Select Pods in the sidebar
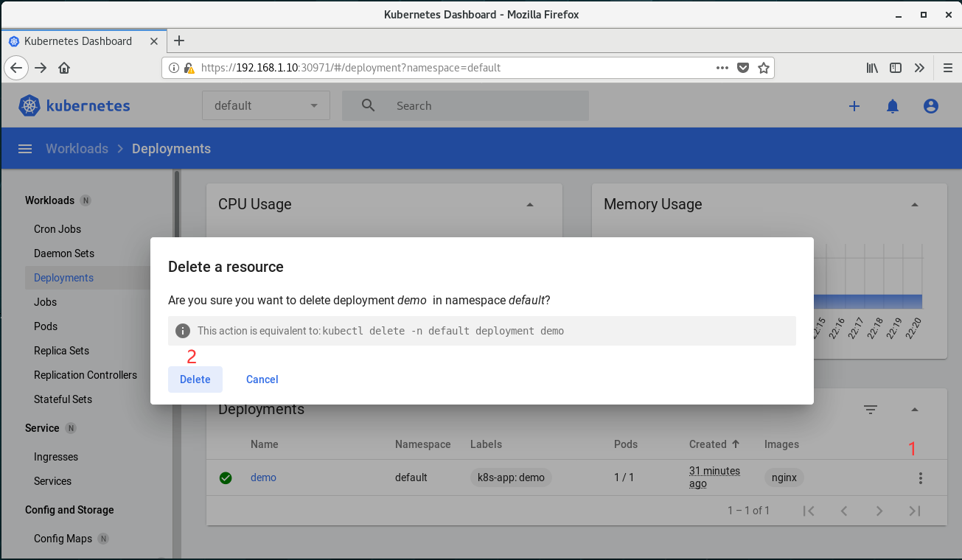The width and height of the screenshot is (962, 560). pyautogui.click(x=46, y=326)
